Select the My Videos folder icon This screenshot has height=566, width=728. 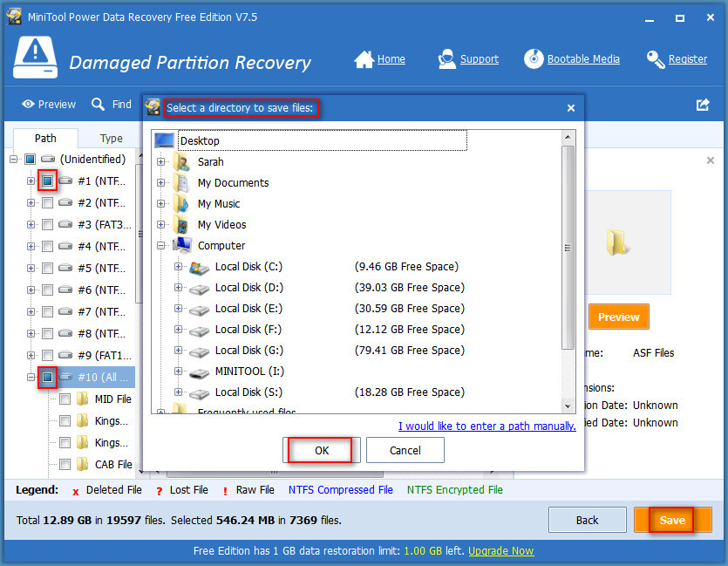click(x=181, y=224)
